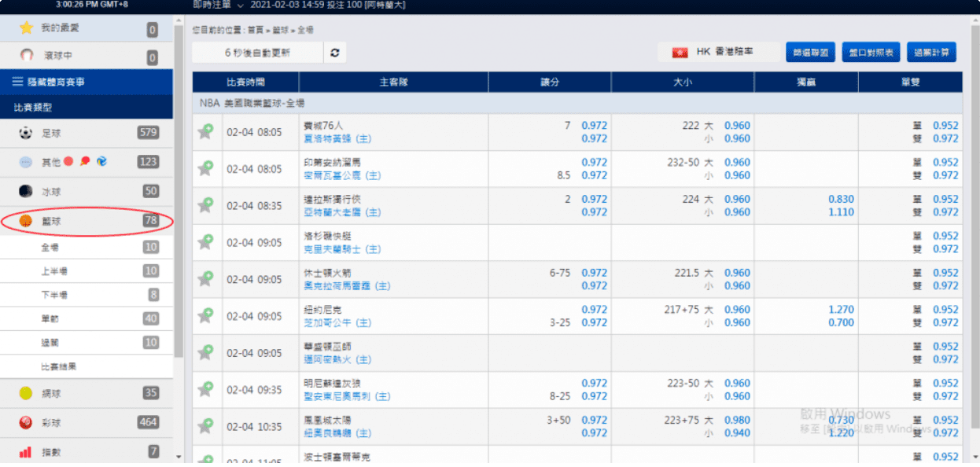Add 明尼蘇達灰狼 match to favorites via star
The width and height of the screenshot is (980, 467).
pos(206,389)
